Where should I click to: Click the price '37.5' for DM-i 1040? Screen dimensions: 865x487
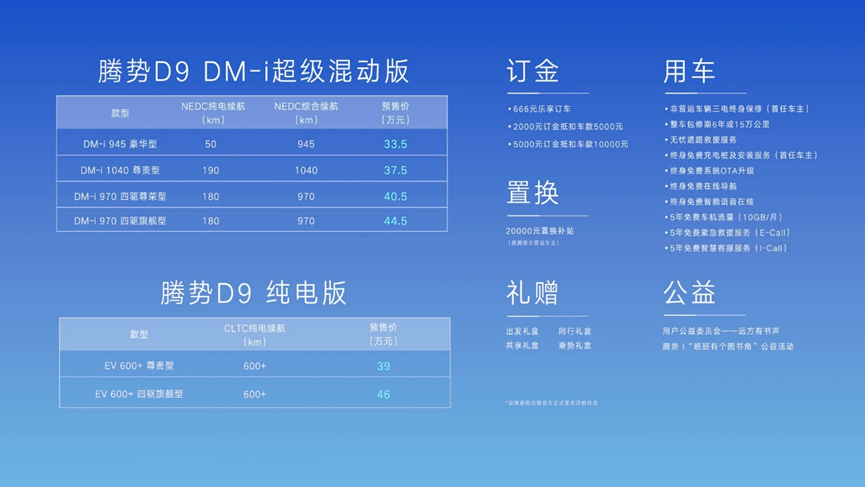pos(396,170)
